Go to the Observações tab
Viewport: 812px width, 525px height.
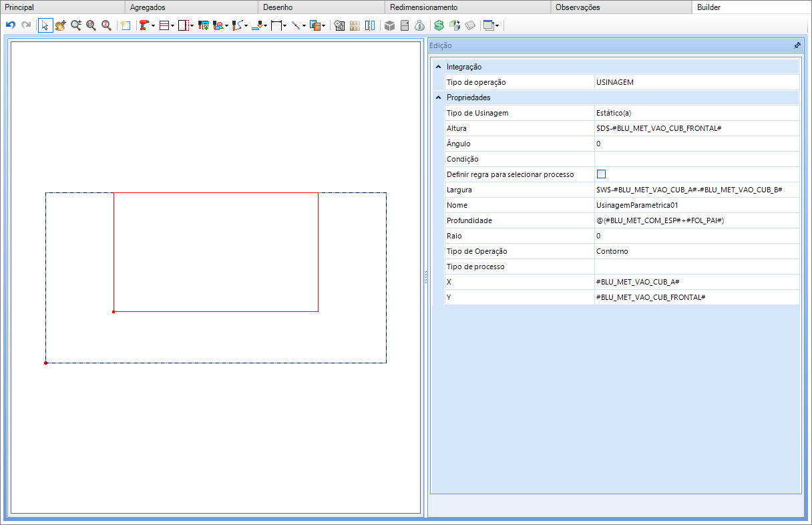621,7
